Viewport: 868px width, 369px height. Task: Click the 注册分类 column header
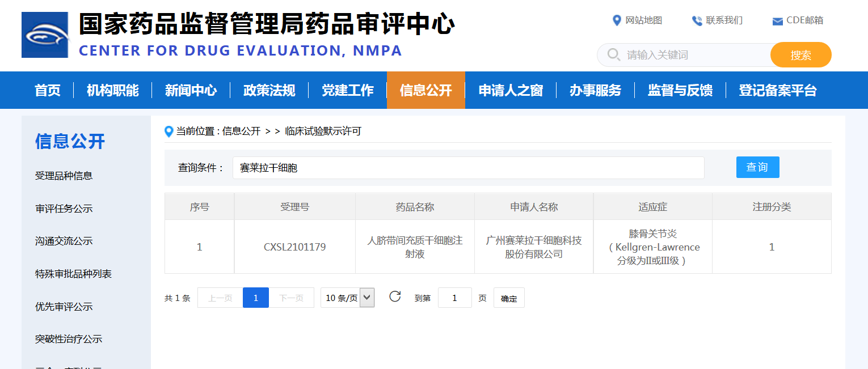pos(772,207)
